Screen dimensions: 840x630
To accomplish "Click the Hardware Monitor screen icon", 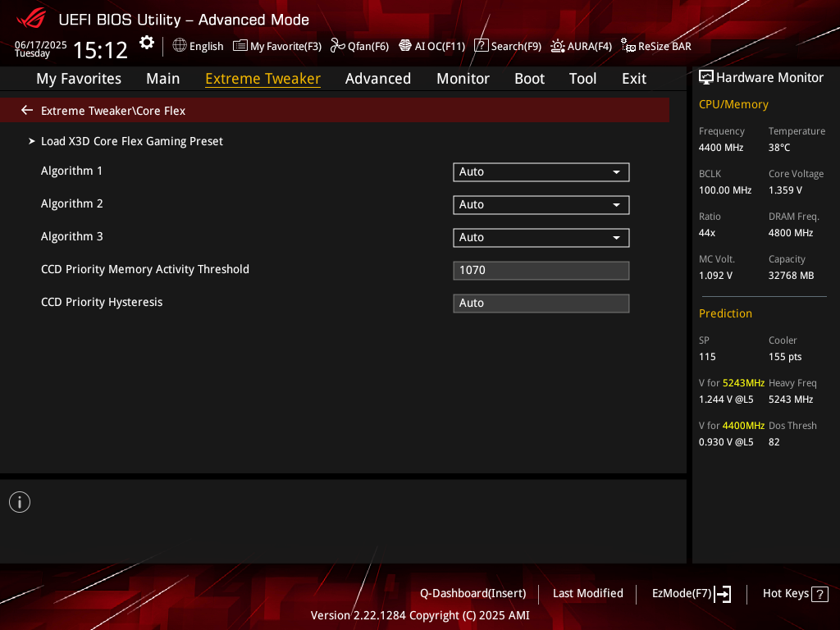I will tap(706, 78).
